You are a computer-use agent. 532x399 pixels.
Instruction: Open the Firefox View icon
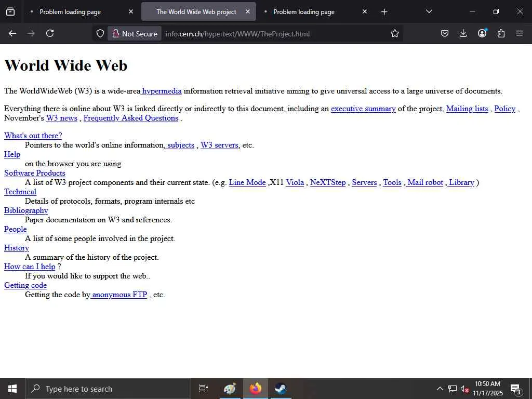[10, 12]
